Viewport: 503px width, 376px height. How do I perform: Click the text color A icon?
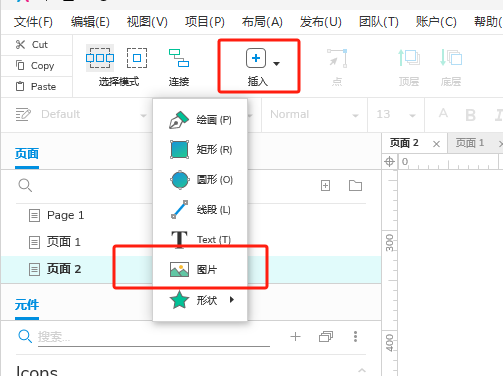[443, 114]
